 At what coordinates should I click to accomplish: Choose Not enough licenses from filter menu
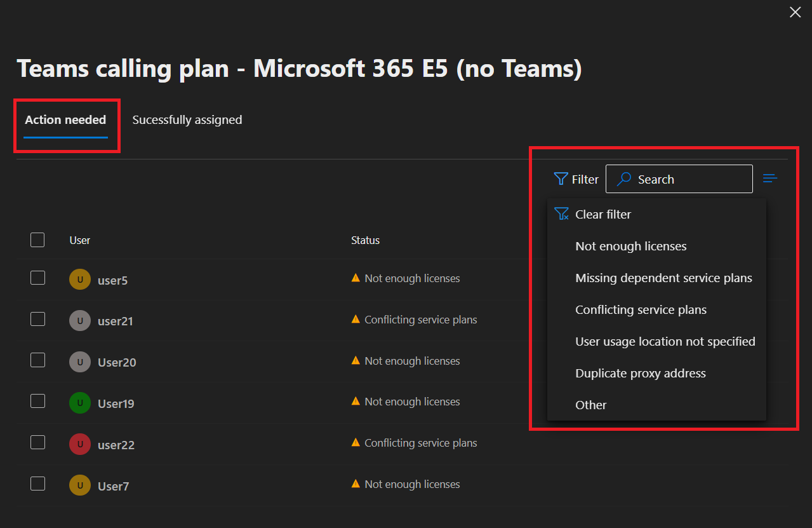(x=630, y=246)
